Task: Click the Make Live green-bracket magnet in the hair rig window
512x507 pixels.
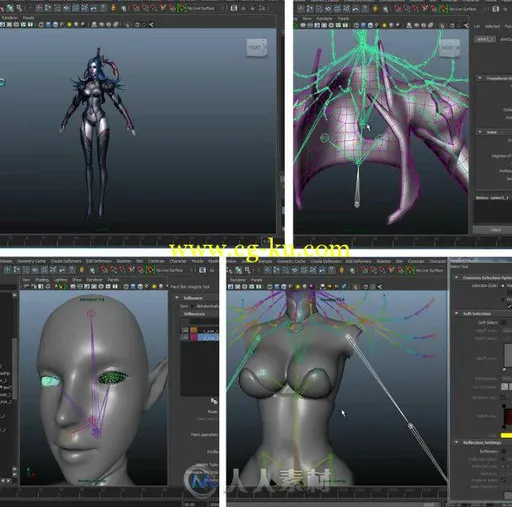Action: (x=443, y=9)
